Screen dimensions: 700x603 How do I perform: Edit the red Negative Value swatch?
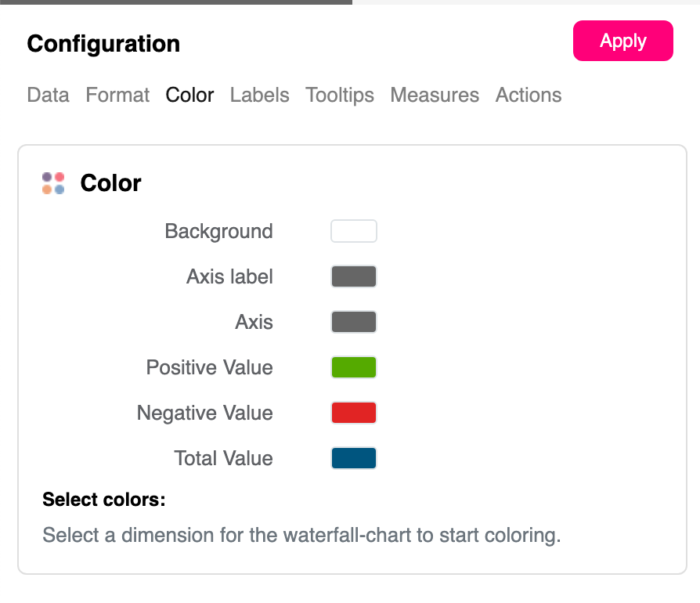click(354, 413)
